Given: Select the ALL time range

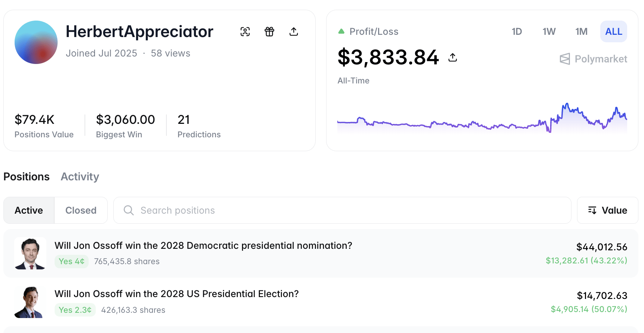Looking at the screenshot, I should 613,31.
